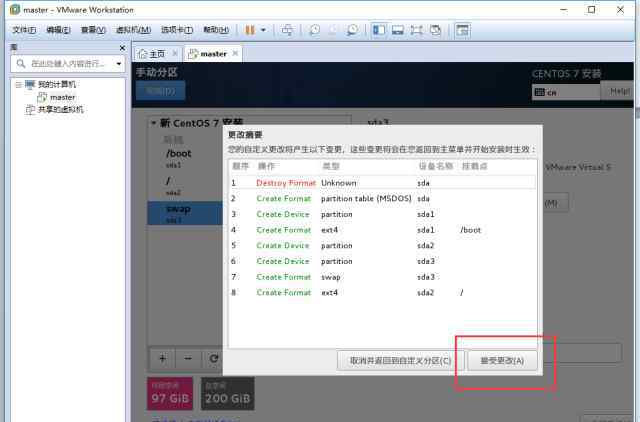640x422 pixels.
Task: Click 取消并返回到自定义分区(C) button
Action: tap(400, 360)
